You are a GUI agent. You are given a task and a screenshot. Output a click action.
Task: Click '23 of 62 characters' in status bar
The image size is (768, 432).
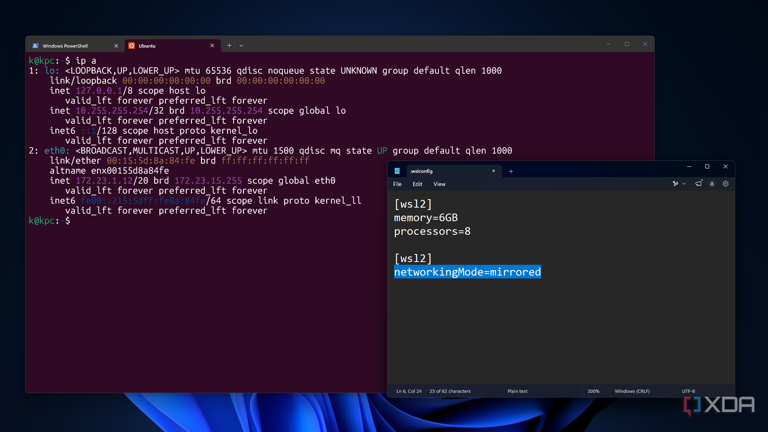(x=450, y=391)
